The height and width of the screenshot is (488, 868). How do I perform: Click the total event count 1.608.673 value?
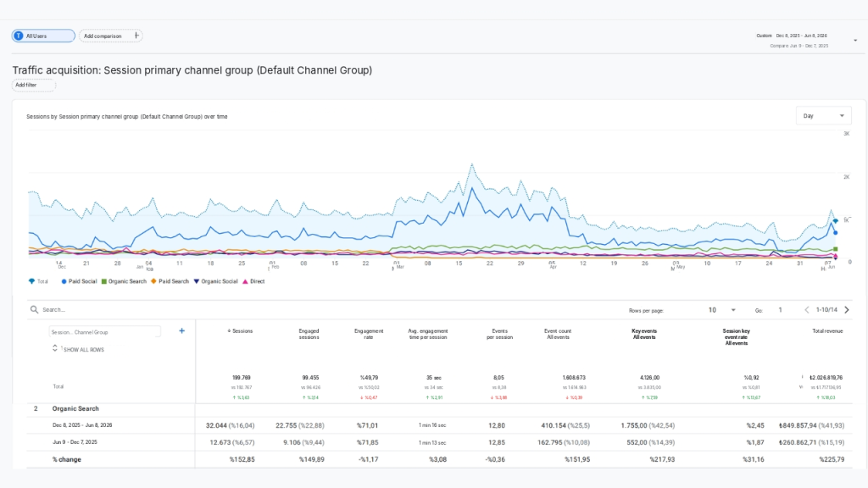point(574,377)
